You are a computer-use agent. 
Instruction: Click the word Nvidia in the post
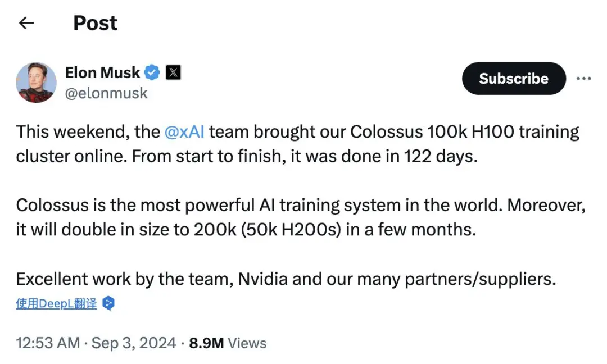(x=263, y=279)
